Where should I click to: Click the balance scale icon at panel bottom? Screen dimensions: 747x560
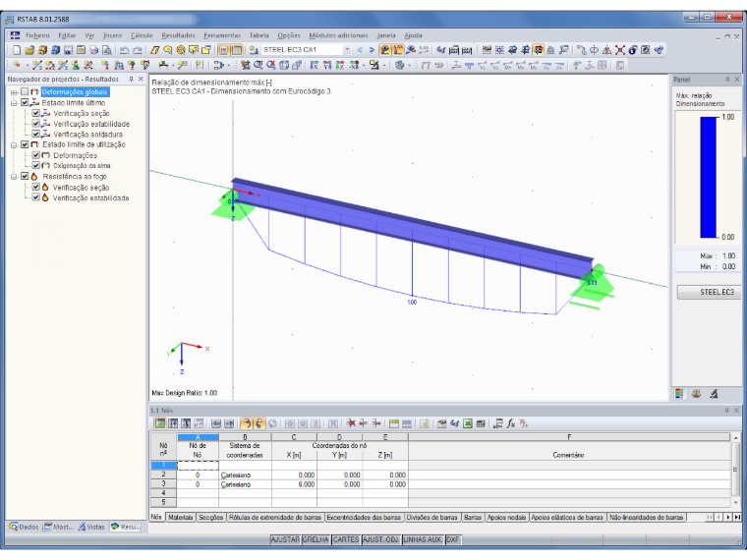pos(696,393)
